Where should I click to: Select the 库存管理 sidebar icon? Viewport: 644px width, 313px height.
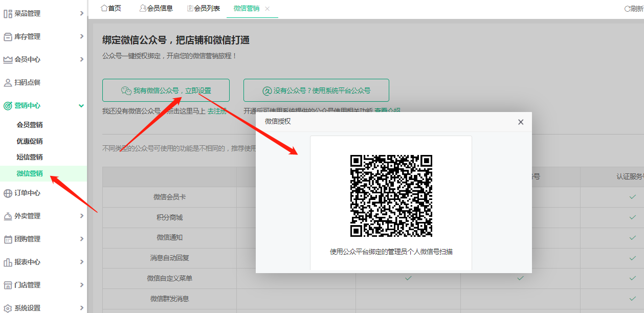pos(9,36)
